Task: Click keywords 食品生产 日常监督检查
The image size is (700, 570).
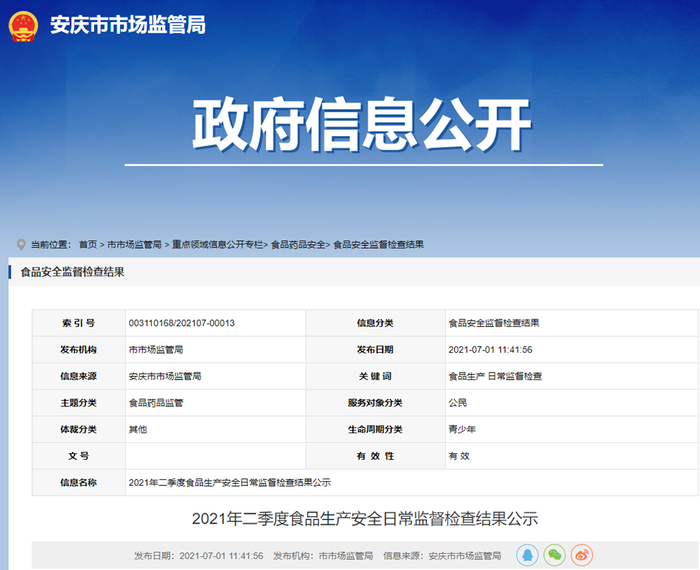Action: coord(495,376)
